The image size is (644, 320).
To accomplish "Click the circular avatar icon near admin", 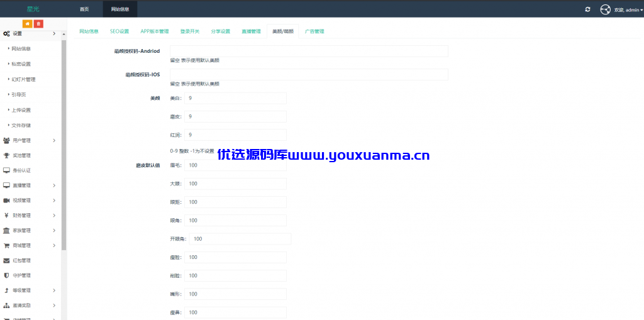I will click(606, 9).
